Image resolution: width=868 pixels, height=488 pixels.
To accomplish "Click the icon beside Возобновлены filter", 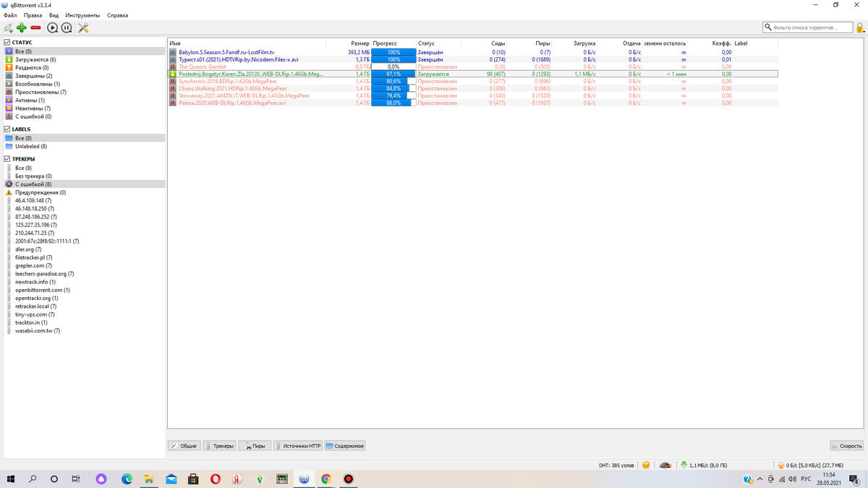I will (9, 84).
